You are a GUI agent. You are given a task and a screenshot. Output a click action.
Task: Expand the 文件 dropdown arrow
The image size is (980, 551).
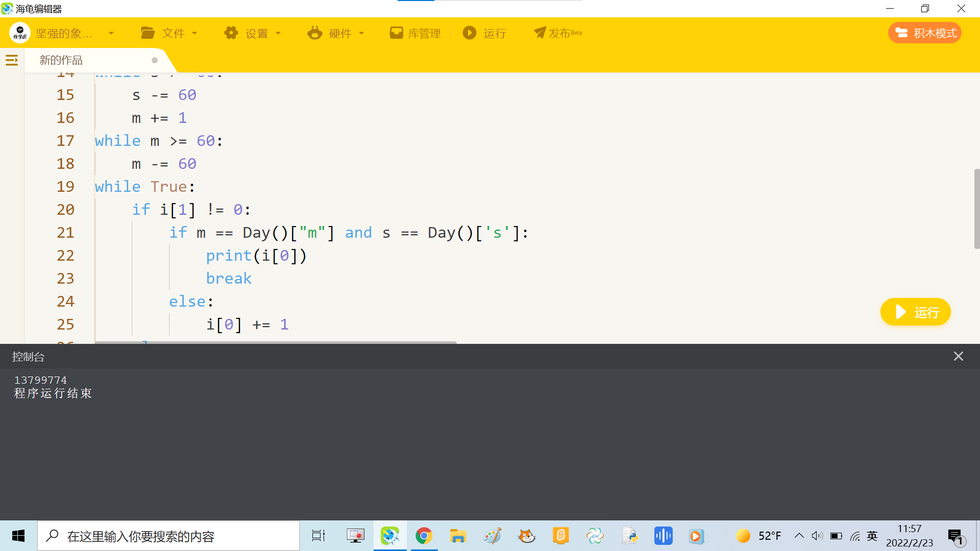coord(194,34)
